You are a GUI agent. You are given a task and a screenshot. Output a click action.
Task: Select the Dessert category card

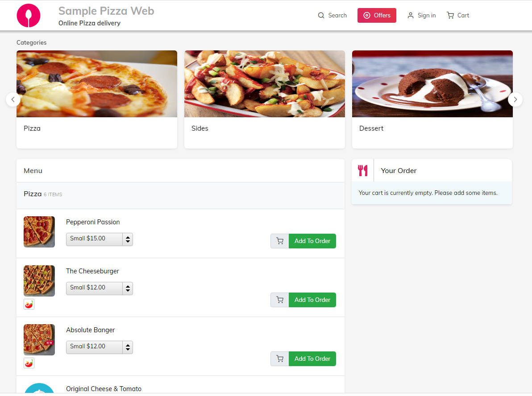[432, 99]
